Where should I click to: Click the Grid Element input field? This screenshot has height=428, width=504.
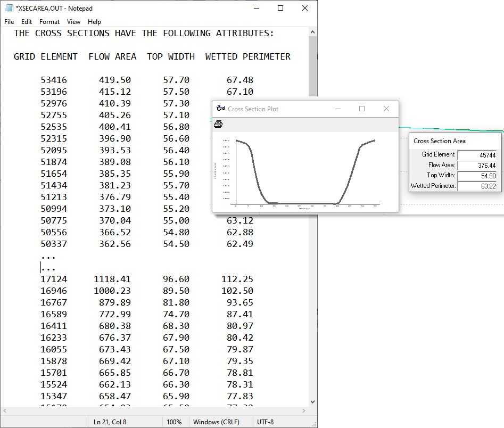point(476,155)
